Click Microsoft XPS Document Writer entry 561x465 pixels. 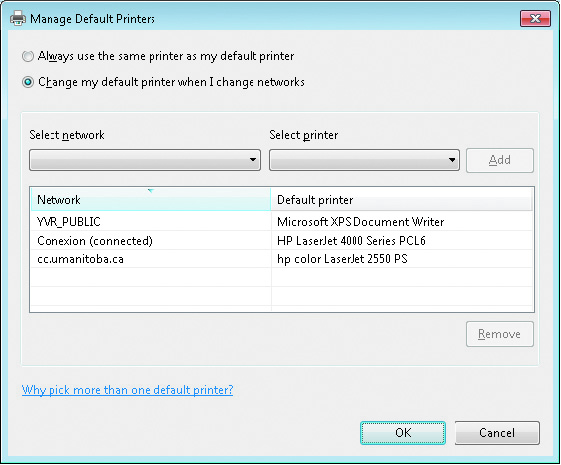click(361, 222)
